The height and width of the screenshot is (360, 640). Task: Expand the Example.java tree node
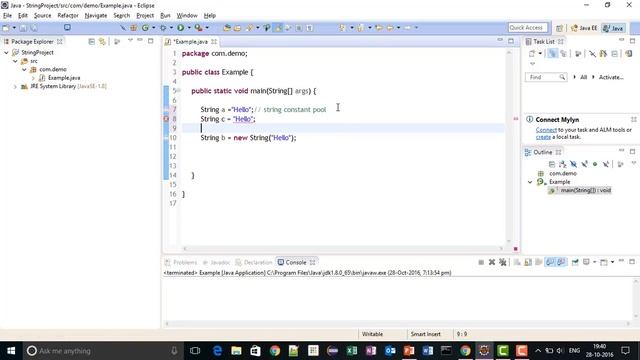[33, 78]
